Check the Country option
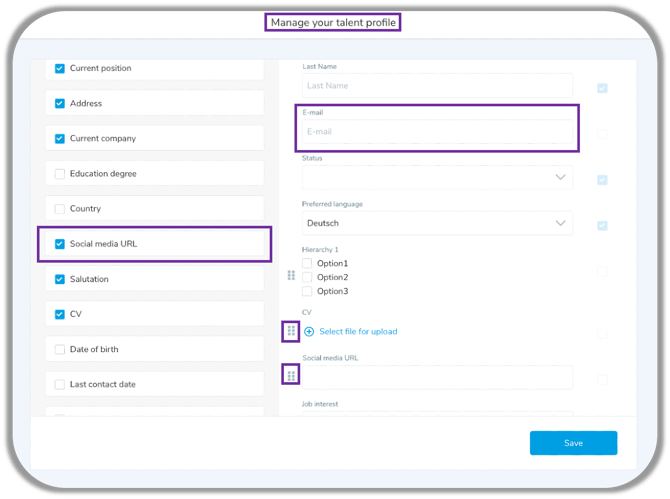This screenshot has height=499, width=670. pyautogui.click(x=60, y=209)
